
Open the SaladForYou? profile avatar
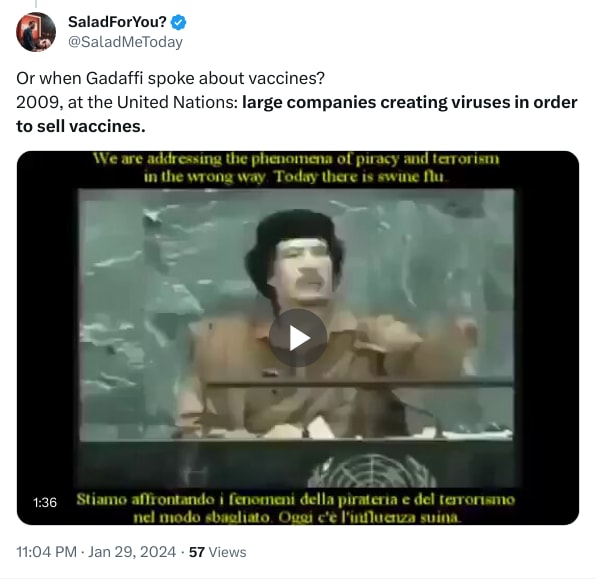tap(36, 32)
